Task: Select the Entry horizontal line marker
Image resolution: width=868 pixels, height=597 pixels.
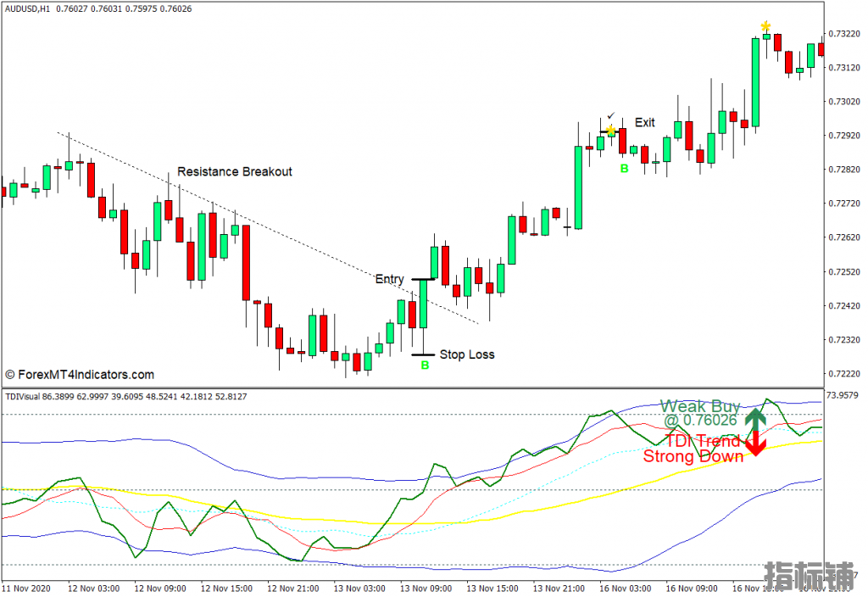Action: coord(424,279)
